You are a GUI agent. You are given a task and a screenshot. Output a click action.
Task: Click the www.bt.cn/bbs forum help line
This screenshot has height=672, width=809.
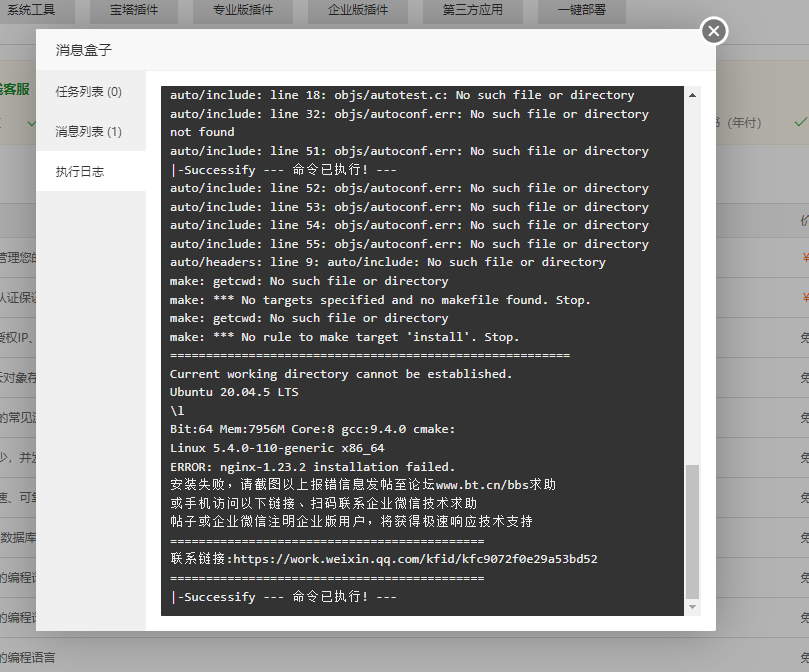363,485
